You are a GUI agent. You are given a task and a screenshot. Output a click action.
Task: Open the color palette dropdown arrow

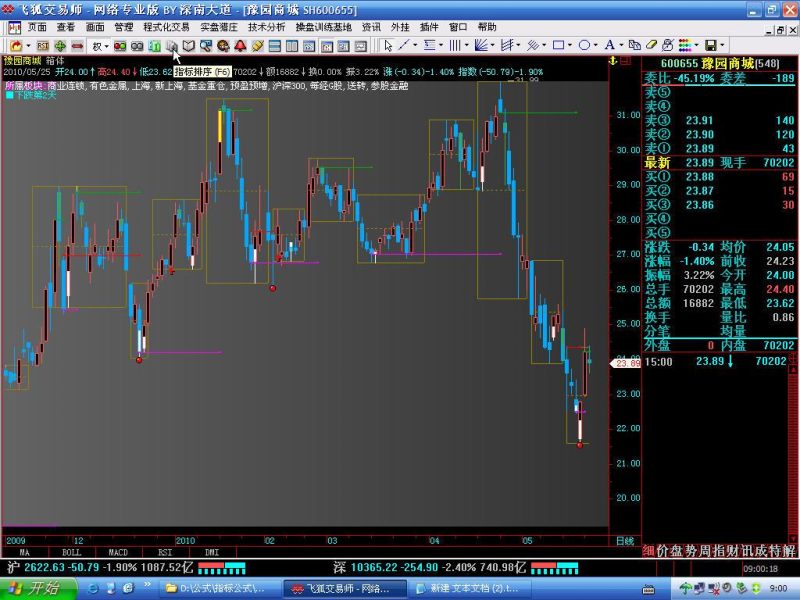[x=696, y=46]
